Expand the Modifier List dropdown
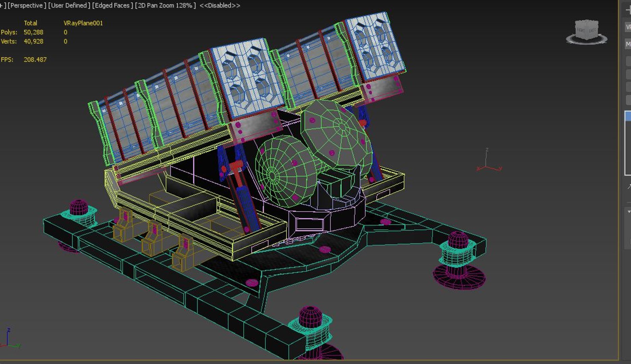This screenshot has width=631, height=364. [x=628, y=44]
